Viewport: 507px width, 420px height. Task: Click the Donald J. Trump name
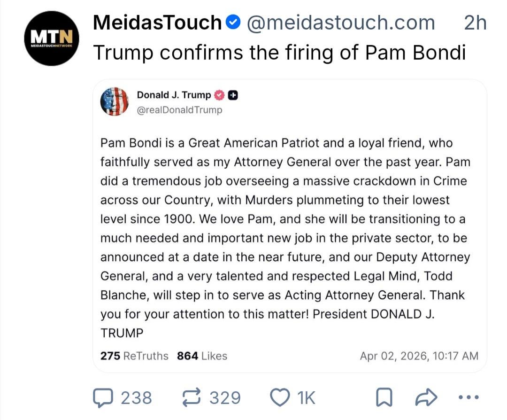[174, 95]
